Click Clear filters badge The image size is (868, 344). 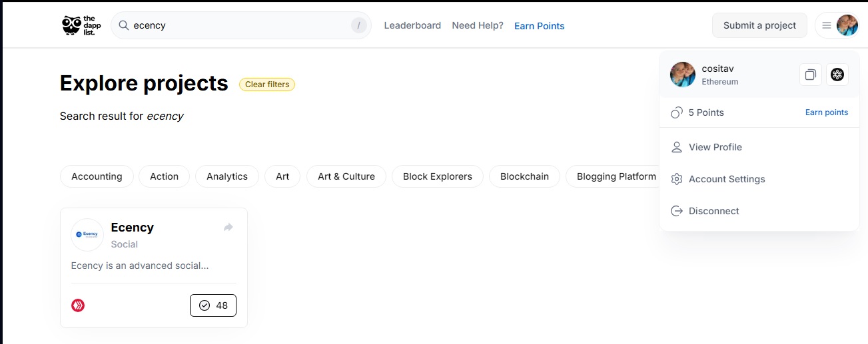coord(267,85)
